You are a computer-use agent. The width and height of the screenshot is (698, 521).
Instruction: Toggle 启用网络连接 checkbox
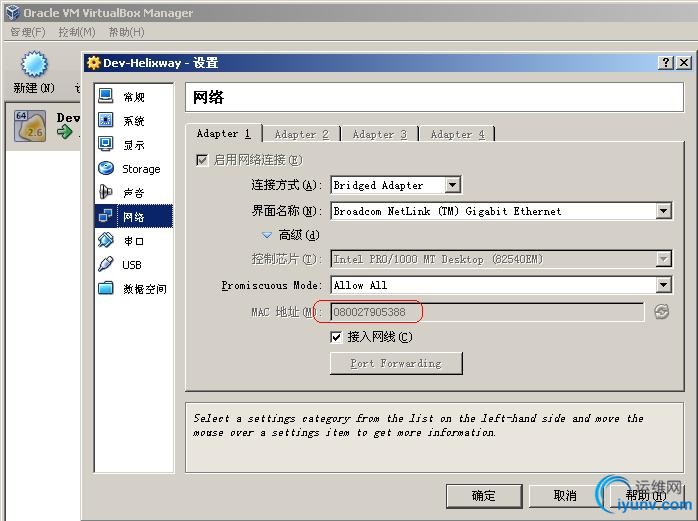[x=202, y=160]
